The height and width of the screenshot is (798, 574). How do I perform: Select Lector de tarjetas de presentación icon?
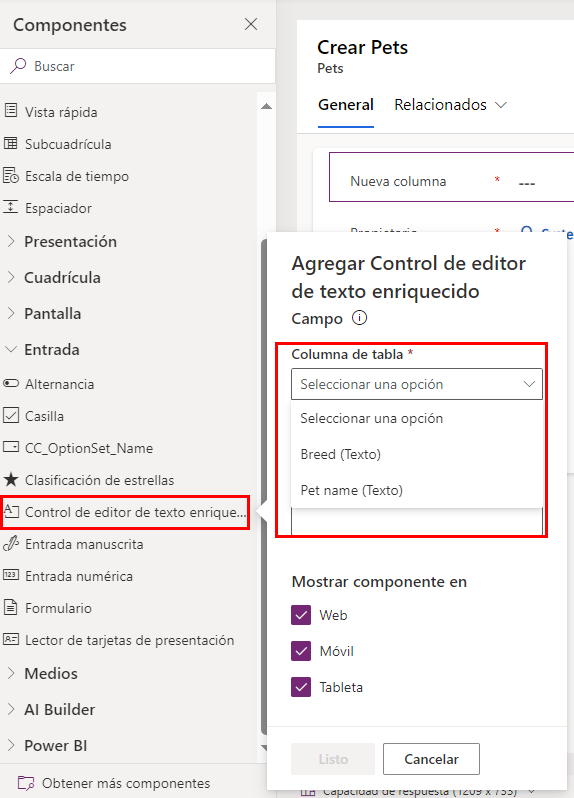tap(11, 639)
